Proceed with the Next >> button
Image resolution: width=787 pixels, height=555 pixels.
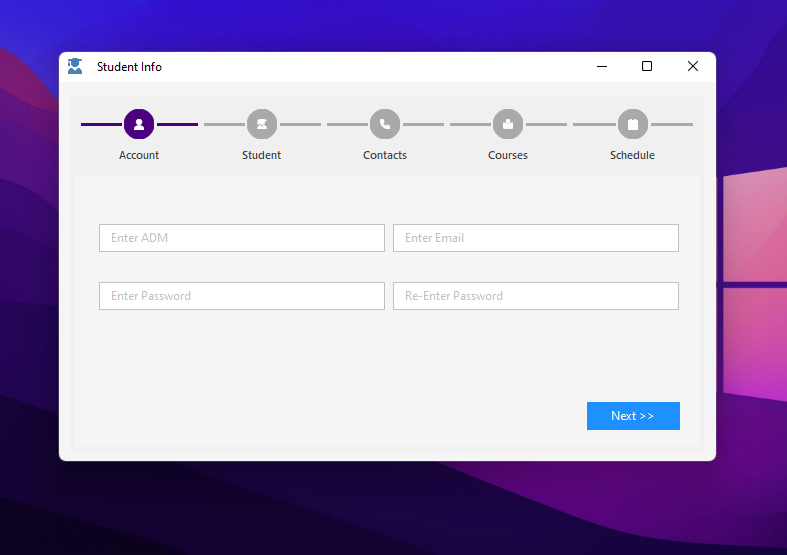pos(633,416)
